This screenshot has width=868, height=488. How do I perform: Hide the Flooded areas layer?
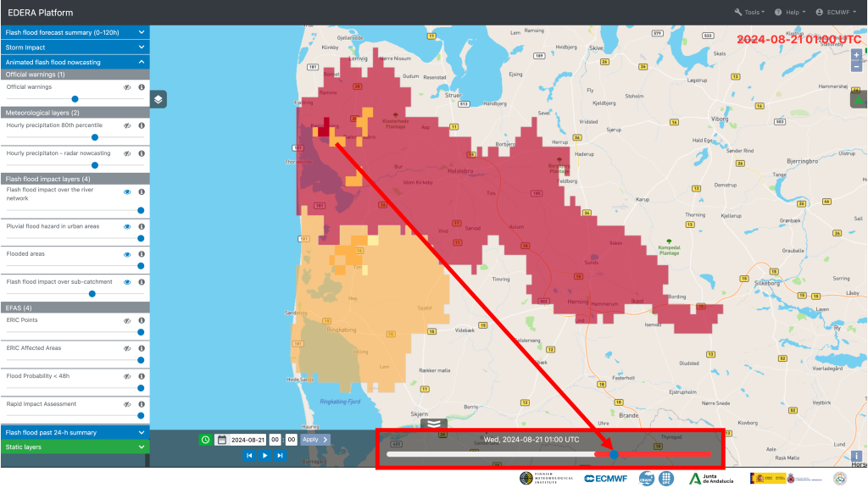coord(127,254)
